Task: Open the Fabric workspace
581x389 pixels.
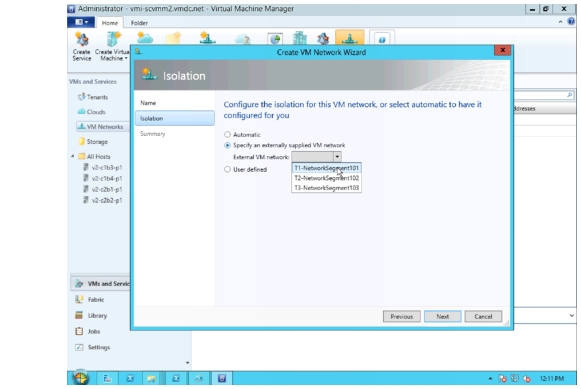Action: coord(90,300)
